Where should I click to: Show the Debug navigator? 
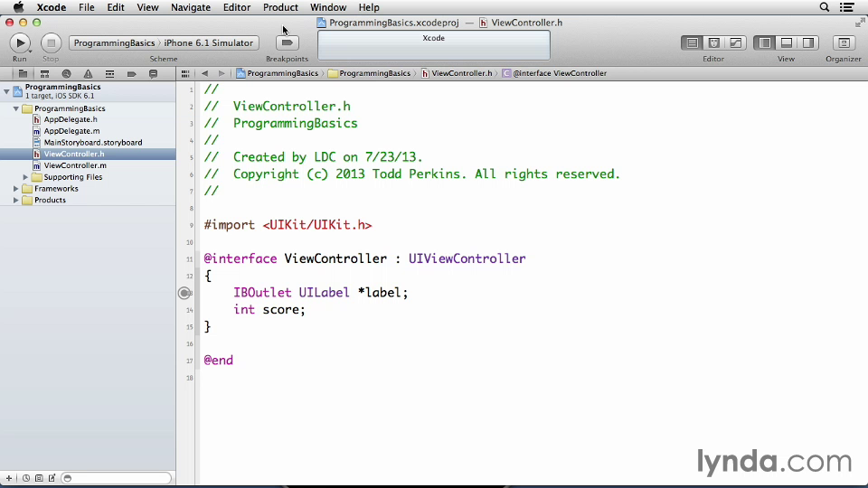pos(109,73)
